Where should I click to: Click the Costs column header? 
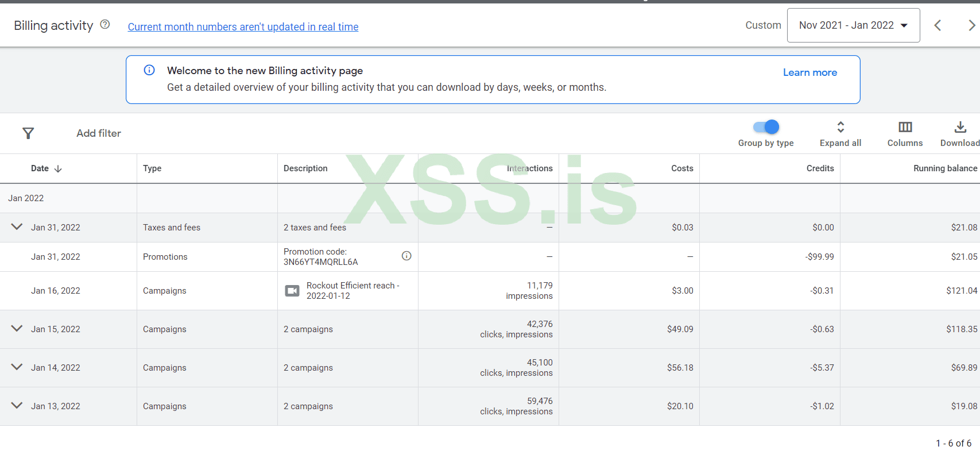coord(682,168)
